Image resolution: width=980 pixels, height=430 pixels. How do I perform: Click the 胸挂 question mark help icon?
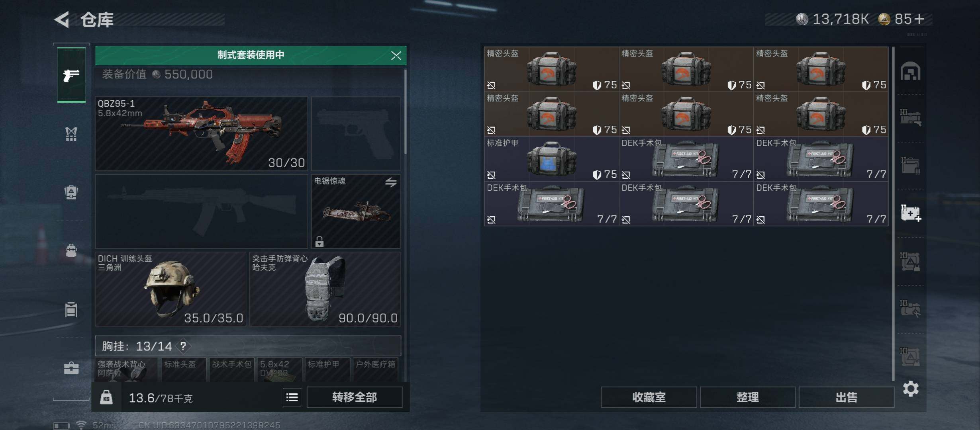coord(183,346)
